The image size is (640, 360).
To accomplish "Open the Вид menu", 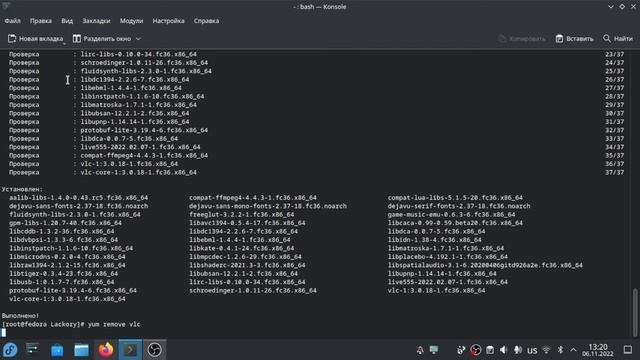I will [x=67, y=21].
